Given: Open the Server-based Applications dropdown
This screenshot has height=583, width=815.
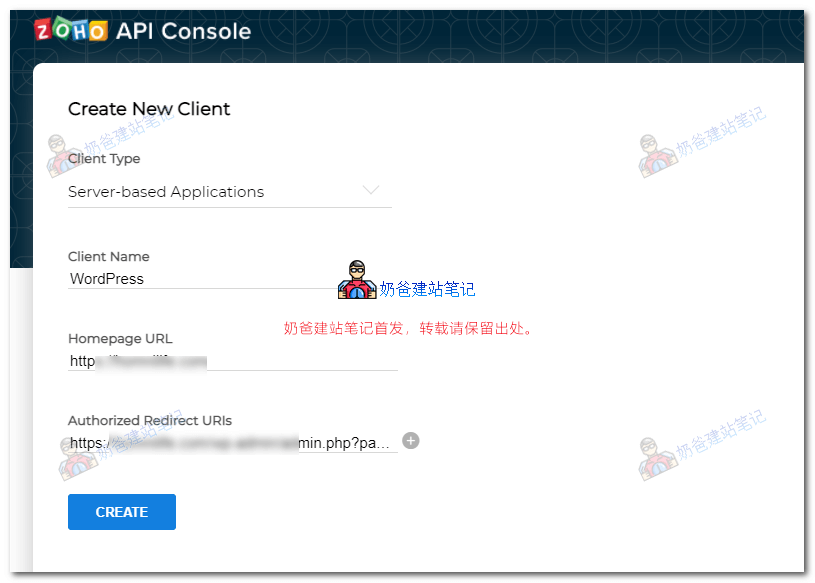Looking at the screenshot, I should click(166, 192).
